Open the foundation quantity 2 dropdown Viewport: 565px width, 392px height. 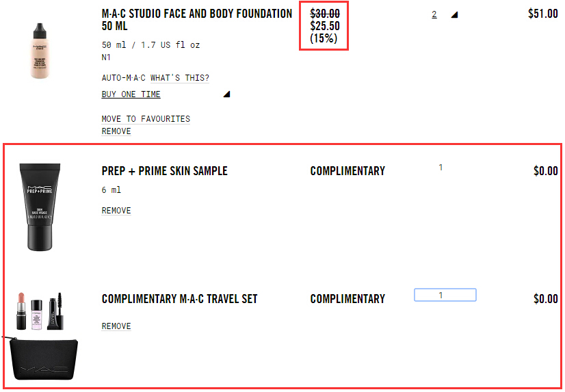click(434, 14)
